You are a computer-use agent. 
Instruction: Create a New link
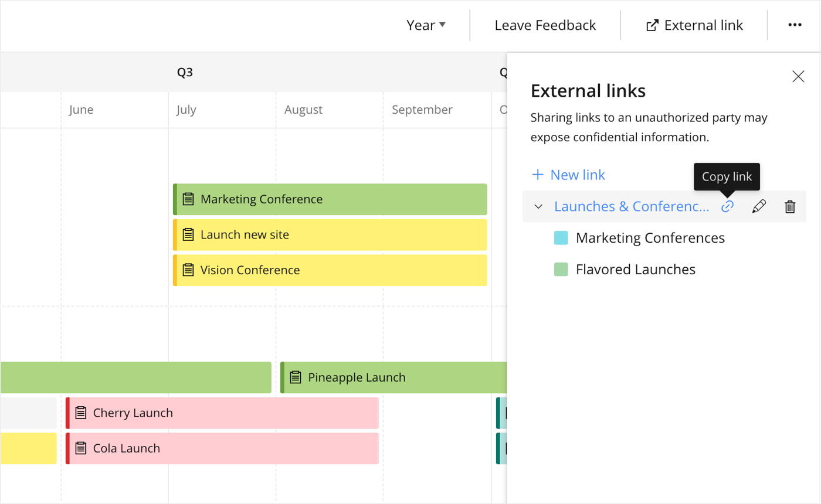[568, 175]
